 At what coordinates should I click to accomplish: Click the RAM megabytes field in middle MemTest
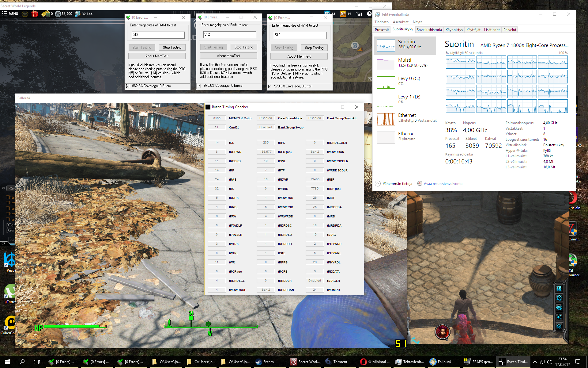pos(230,34)
